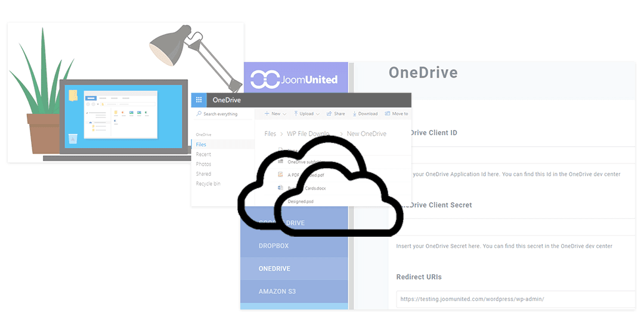Viewport: 644px width, 322px height.
Task: Click the search magnifier icon
Action: [199, 114]
